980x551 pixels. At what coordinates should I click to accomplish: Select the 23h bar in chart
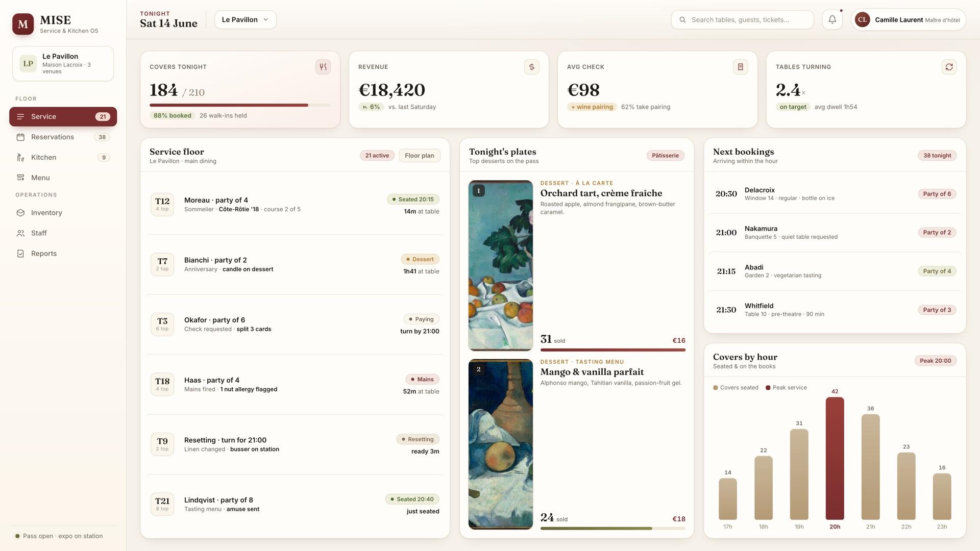click(x=942, y=496)
